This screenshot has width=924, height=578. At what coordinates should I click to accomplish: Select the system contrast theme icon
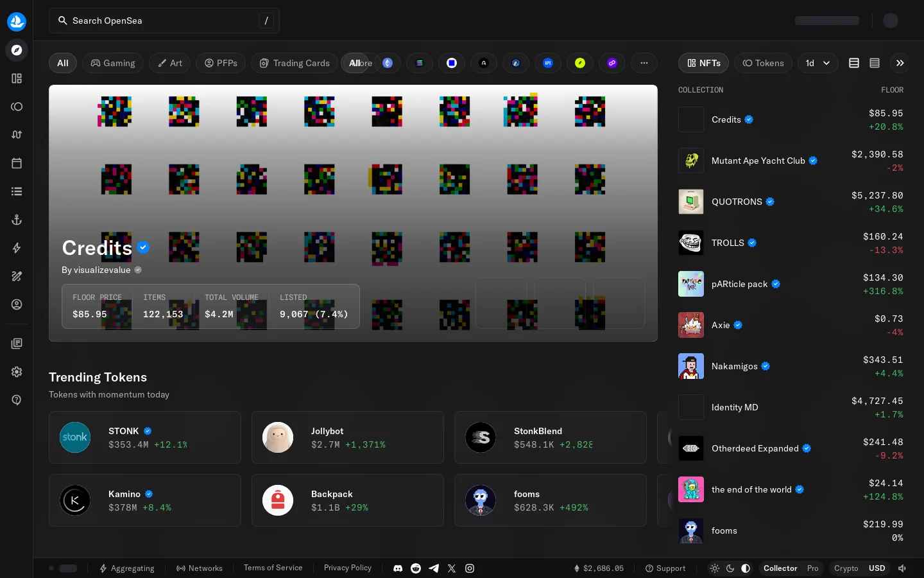pos(746,568)
